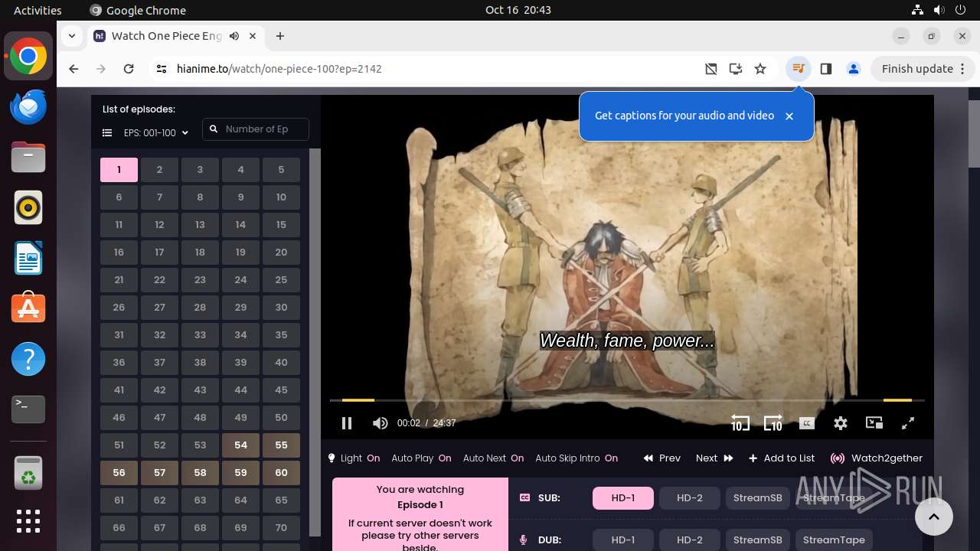Image resolution: width=980 pixels, height=551 pixels.
Task: Select episode 1
Action: 119,170
